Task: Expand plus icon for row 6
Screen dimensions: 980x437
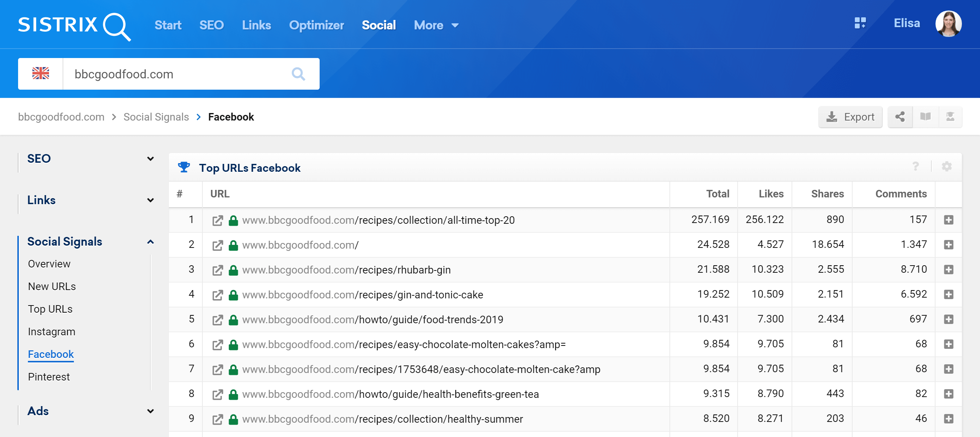Action: (x=948, y=344)
